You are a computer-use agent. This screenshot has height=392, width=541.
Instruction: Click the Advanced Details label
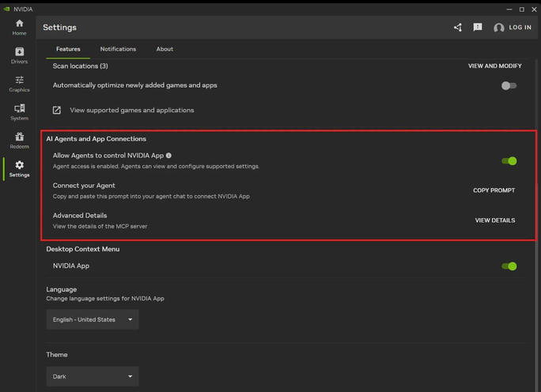coord(80,216)
